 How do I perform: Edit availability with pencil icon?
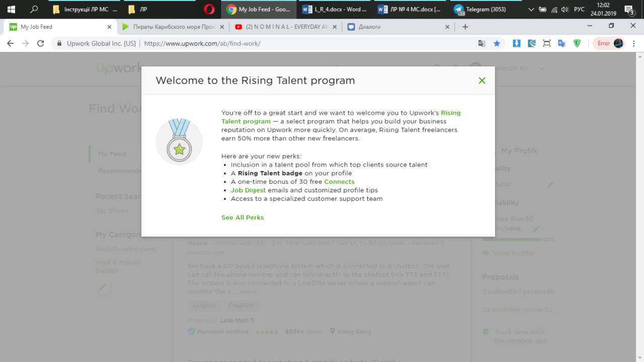[536, 229]
